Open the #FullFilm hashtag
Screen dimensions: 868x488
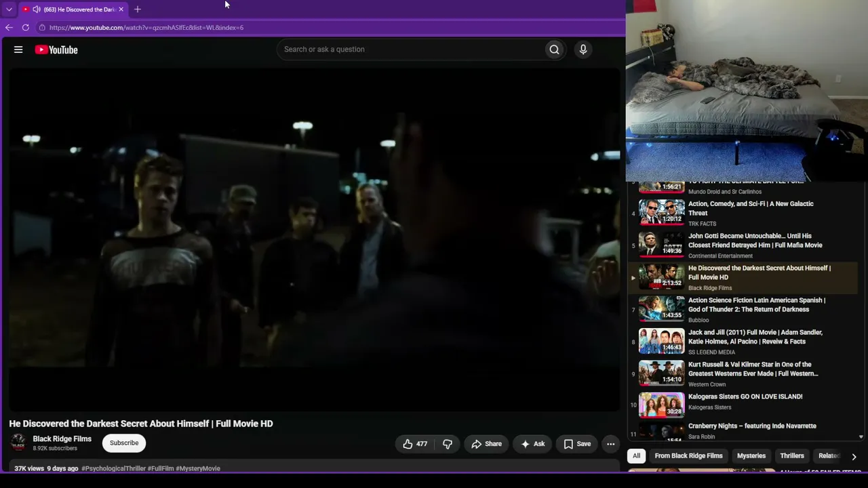pyautogui.click(x=161, y=468)
